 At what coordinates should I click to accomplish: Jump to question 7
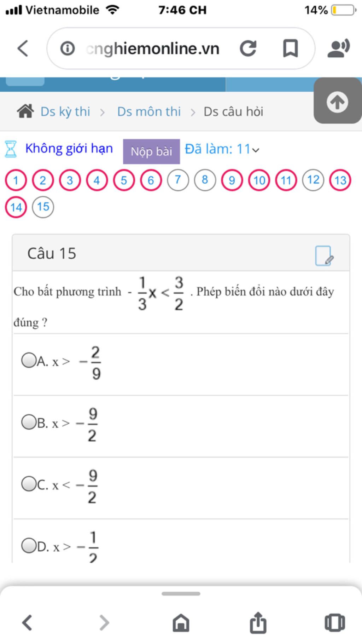[178, 180]
